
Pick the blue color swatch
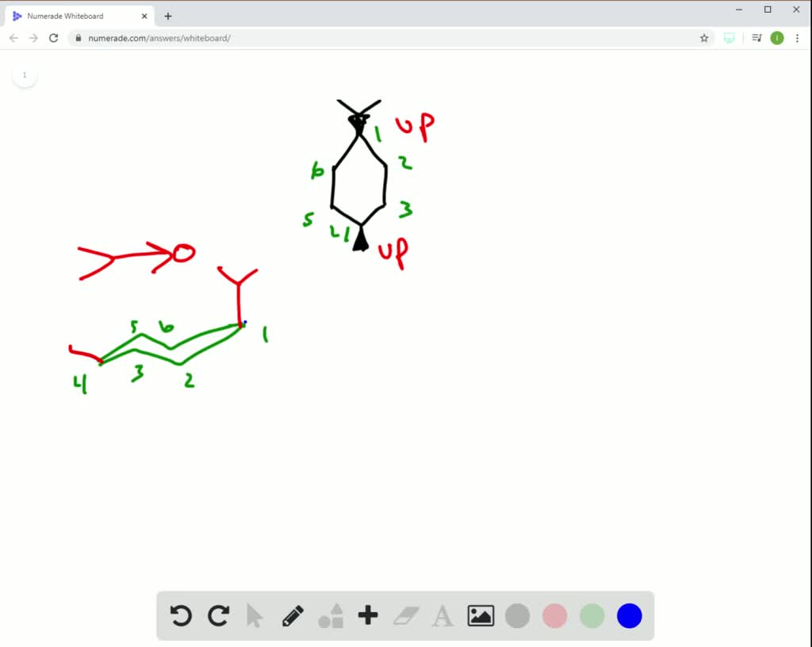pos(629,615)
